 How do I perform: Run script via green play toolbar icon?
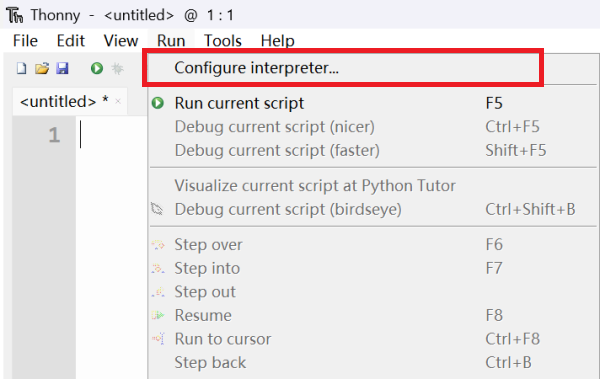97,69
